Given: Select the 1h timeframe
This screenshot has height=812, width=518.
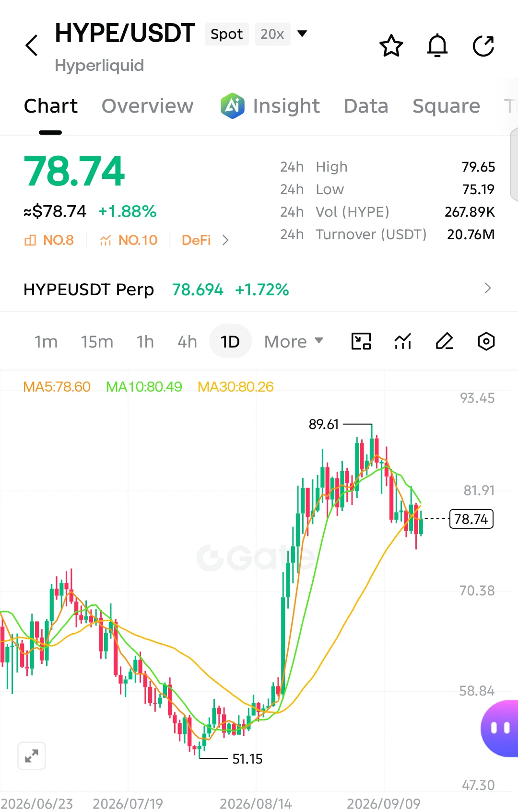Looking at the screenshot, I should point(145,342).
